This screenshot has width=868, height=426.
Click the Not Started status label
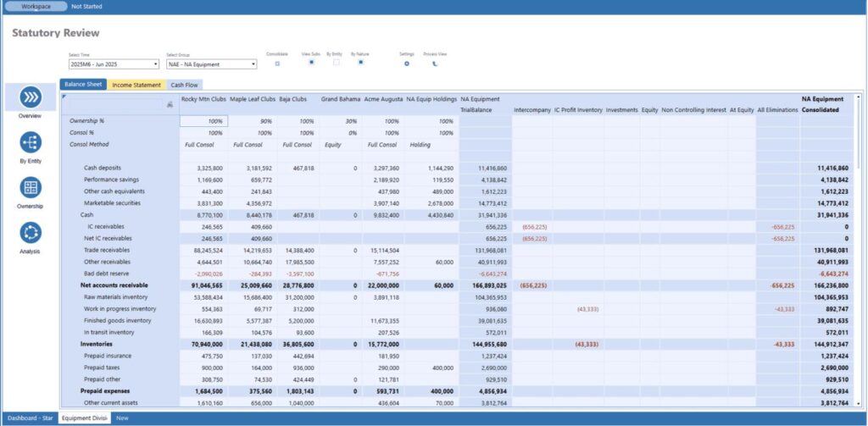tap(87, 7)
